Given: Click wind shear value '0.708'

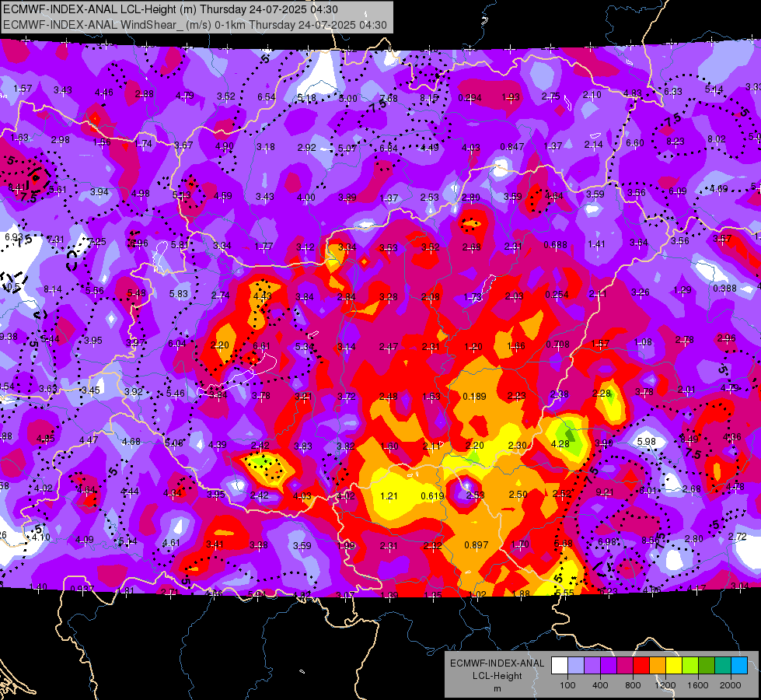Looking at the screenshot, I should (x=557, y=345).
